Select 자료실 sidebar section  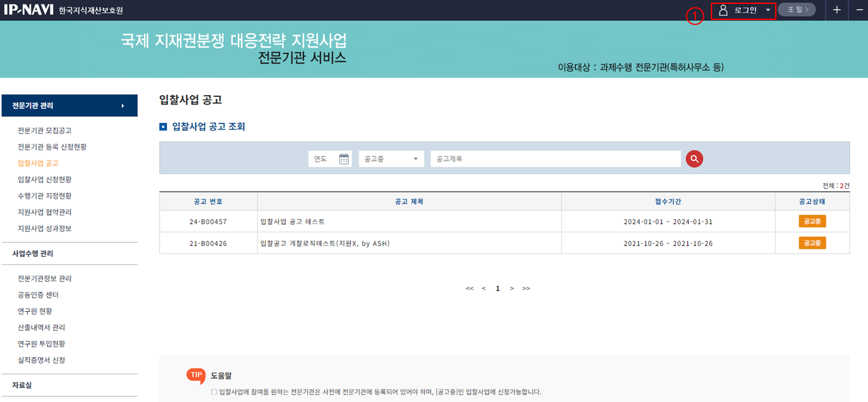[22, 385]
